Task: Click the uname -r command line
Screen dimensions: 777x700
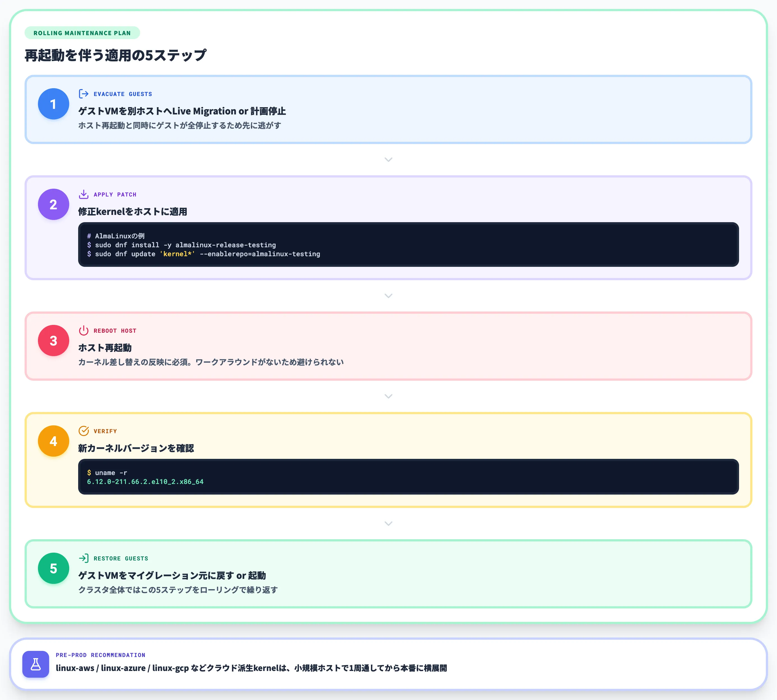Action: click(x=107, y=473)
